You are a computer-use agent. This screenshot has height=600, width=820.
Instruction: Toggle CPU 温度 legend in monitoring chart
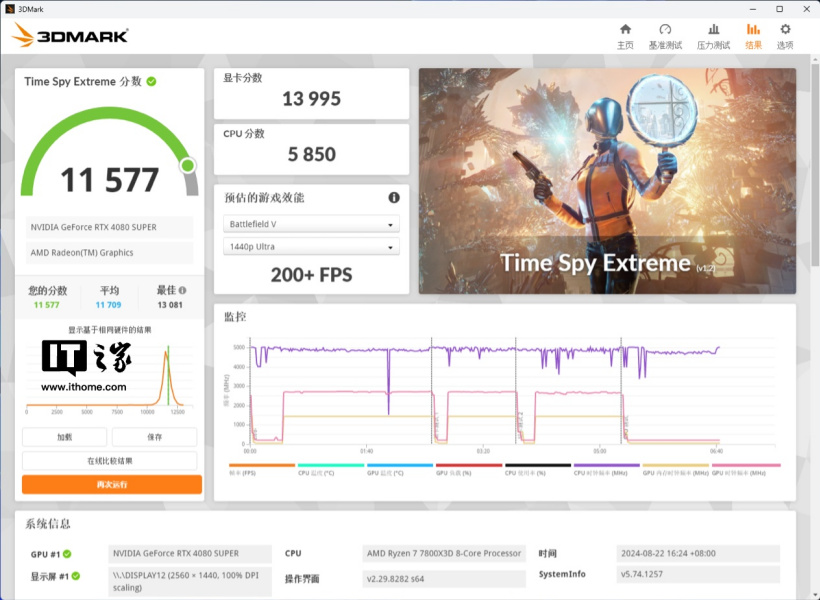point(330,468)
